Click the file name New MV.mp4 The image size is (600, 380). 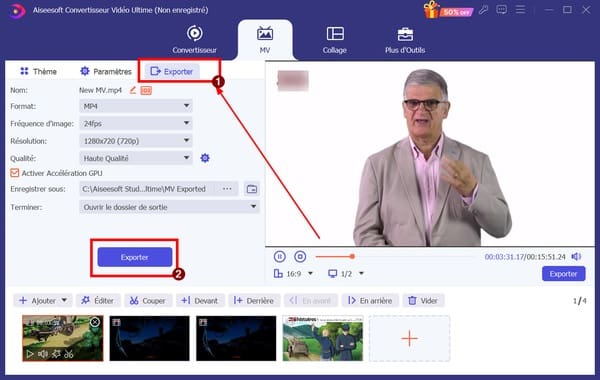click(x=100, y=90)
